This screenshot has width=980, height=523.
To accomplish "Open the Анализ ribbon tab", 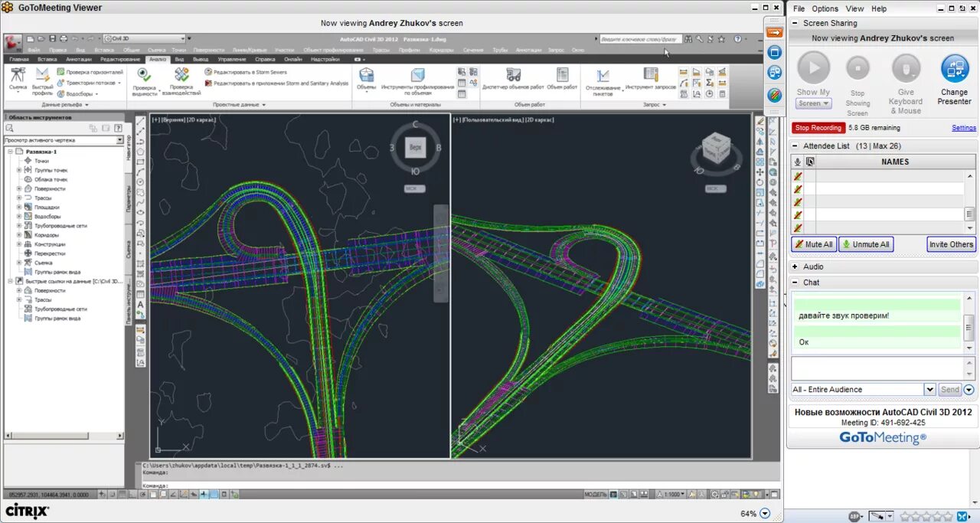I will [x=158, y=59].
